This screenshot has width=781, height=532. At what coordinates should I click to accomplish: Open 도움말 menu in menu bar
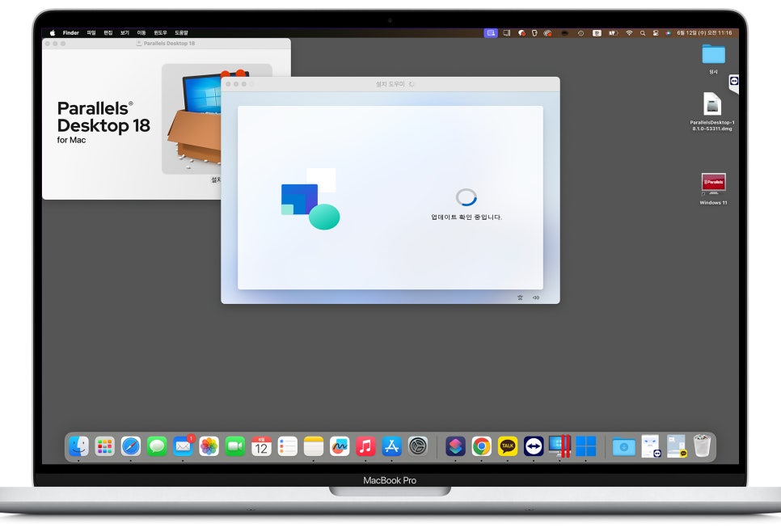coord(181,33)
